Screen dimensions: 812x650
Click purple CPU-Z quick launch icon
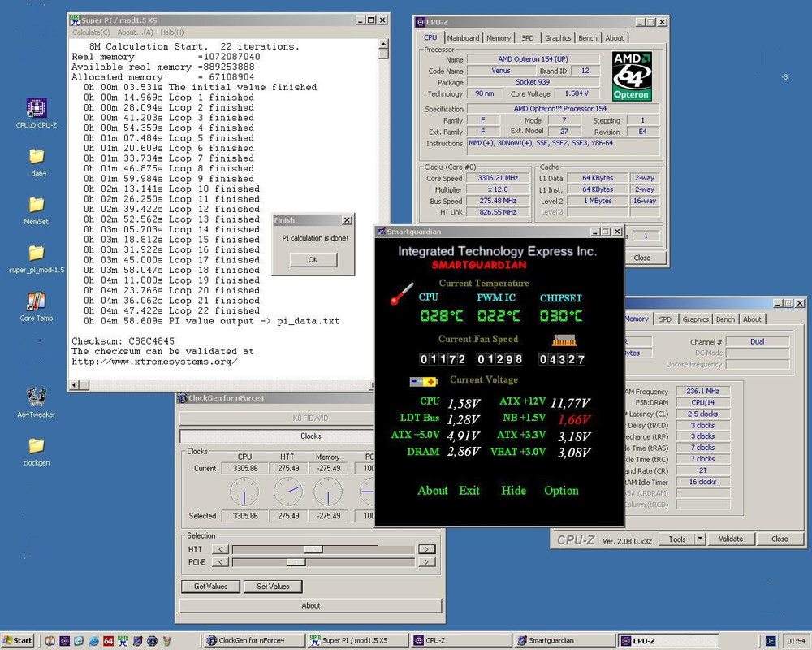[x=64, y=641]
